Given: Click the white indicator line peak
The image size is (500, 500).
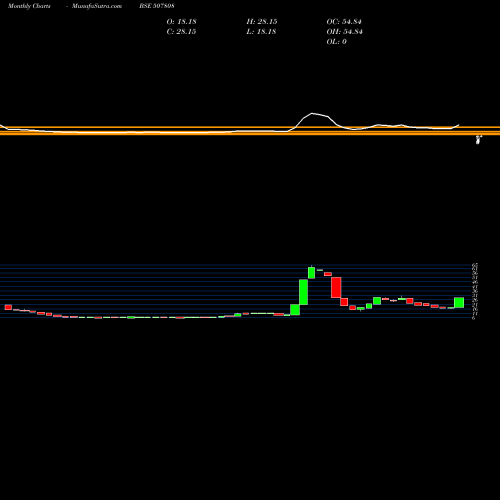Looking at the screenshot, I should (312, 114).
